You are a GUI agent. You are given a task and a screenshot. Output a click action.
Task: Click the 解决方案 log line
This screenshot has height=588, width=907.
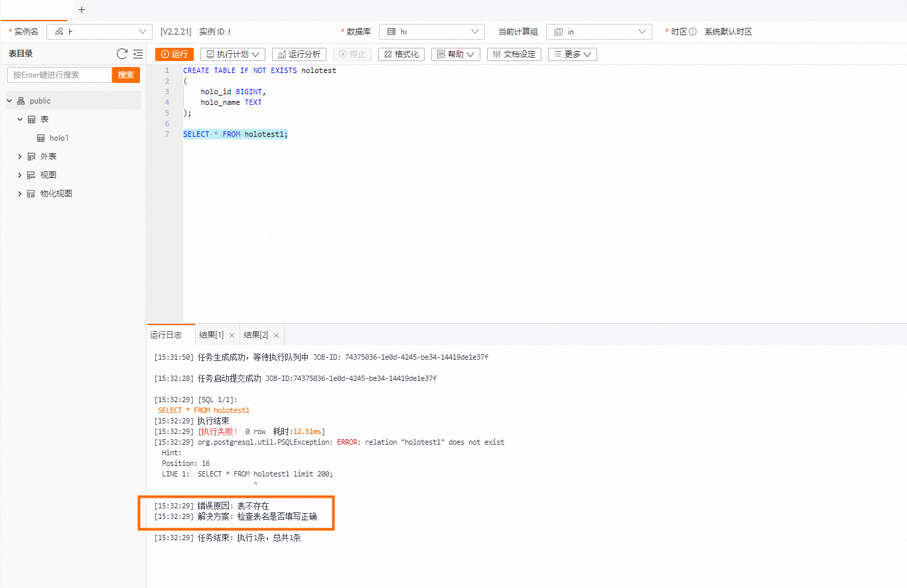[236, 516]
